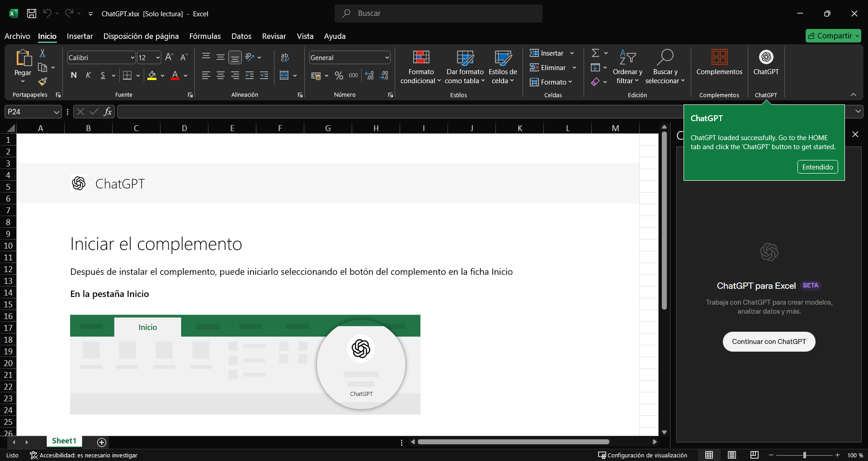Click the formula bar input field

pos(401,112)
